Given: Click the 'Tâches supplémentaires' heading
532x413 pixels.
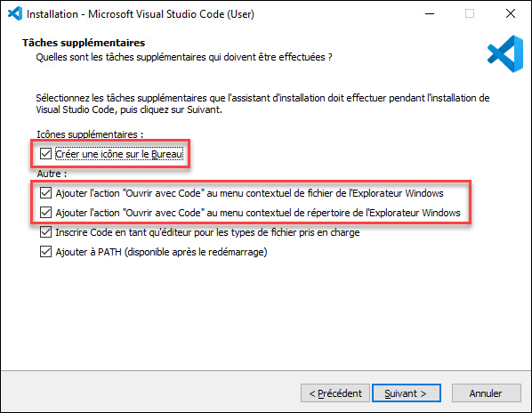Looking at the screenshot, I should [84, 43].
